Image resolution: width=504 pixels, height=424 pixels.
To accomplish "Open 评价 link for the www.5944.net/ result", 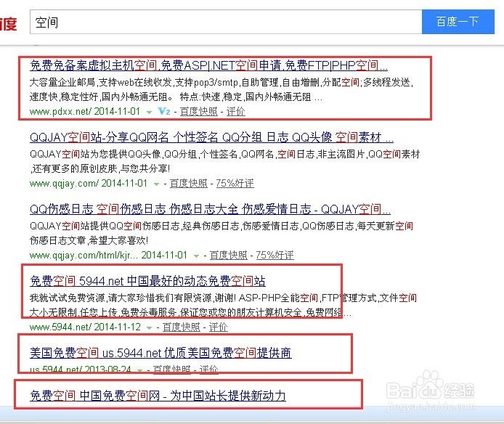I will [219, 327].
